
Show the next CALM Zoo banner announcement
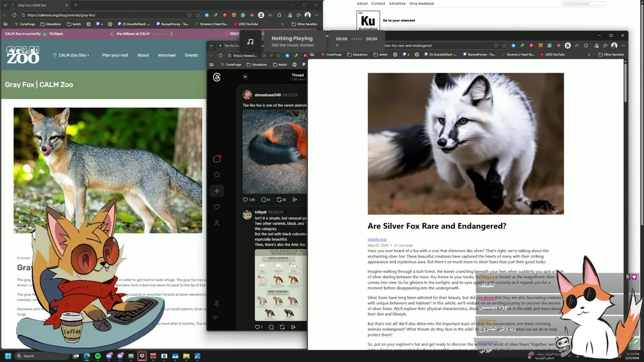(x=171, y=34)
